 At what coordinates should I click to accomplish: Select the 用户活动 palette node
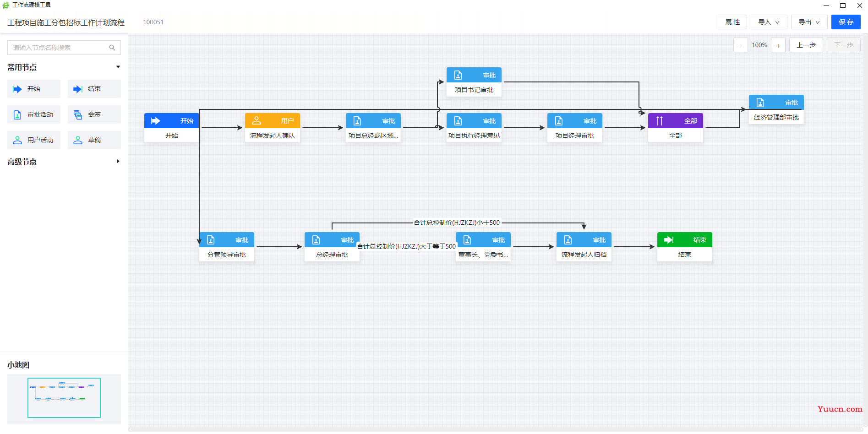(34, 140)
